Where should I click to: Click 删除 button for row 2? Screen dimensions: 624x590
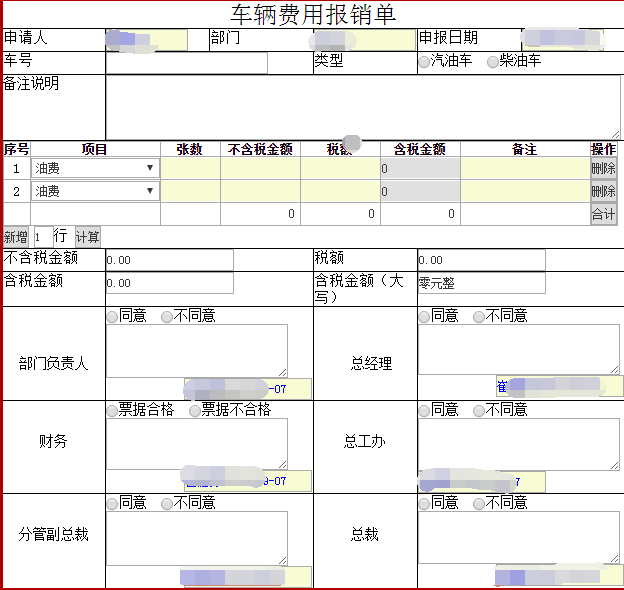(x=603, y=191)
